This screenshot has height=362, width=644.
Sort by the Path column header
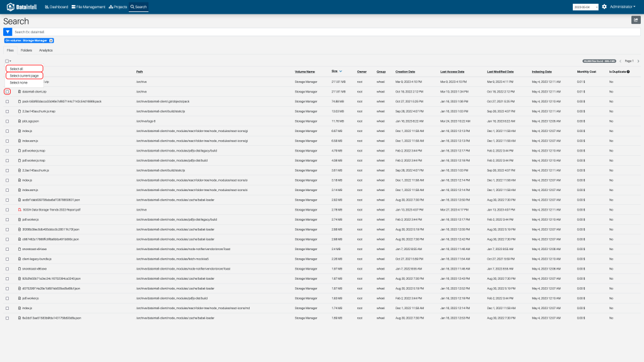click(x=140, y=72)
